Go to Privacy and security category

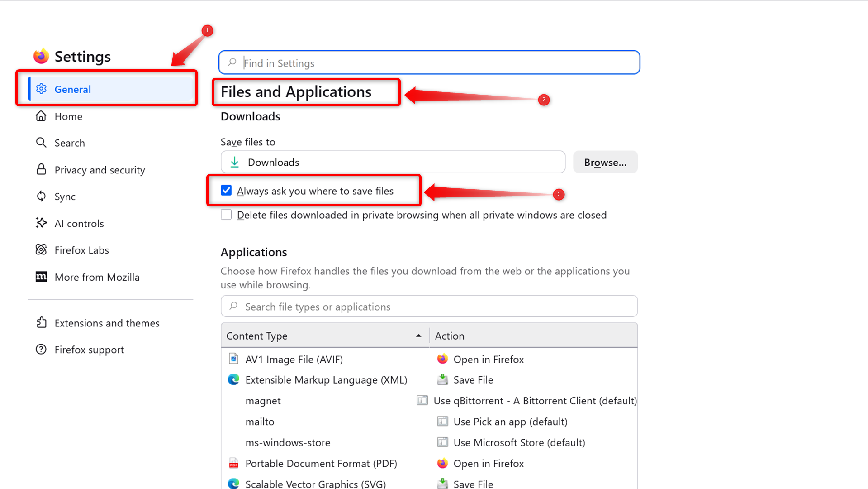click(111, 169)
